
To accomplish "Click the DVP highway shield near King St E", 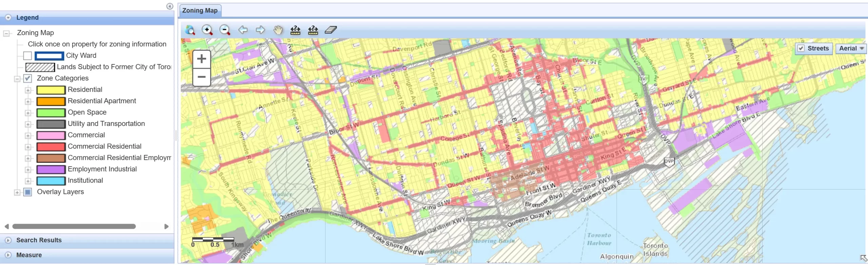I will [669, 161].
